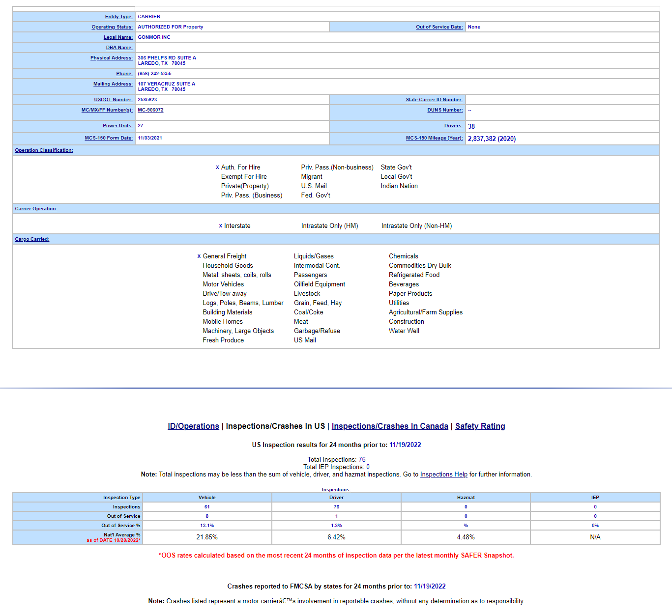Open the Power Units label link

[x=117, y=126]
